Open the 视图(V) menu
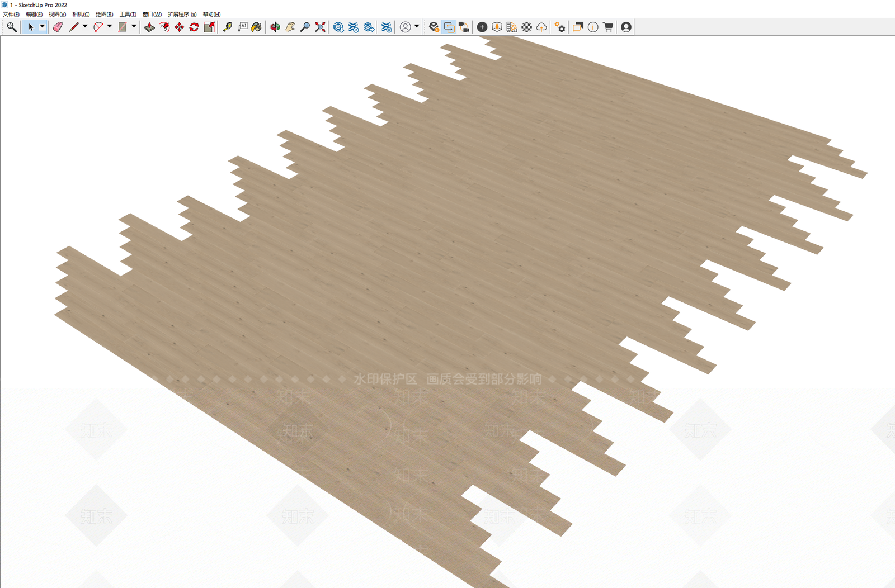This screenshot has width=895, height=588. pos(57,15)
